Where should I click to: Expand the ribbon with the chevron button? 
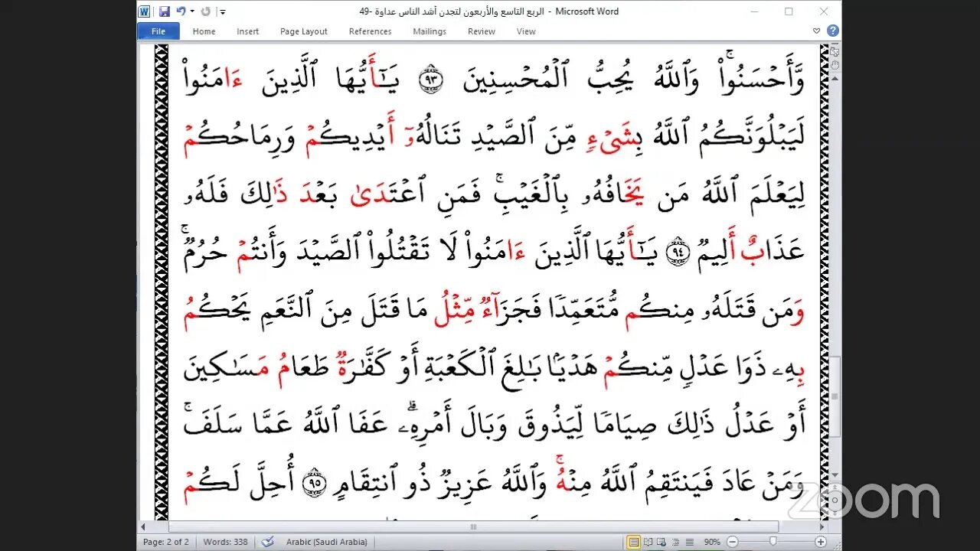(x=817, y=31)
